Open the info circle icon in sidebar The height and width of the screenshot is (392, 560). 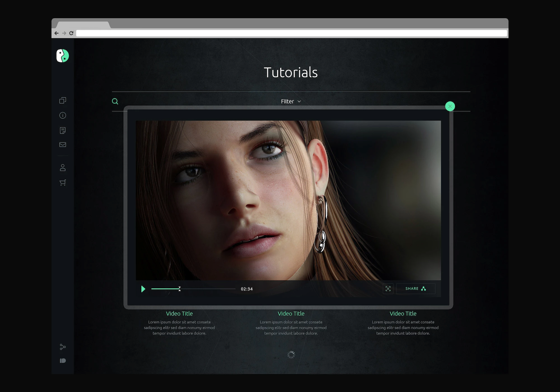point(63,115)
